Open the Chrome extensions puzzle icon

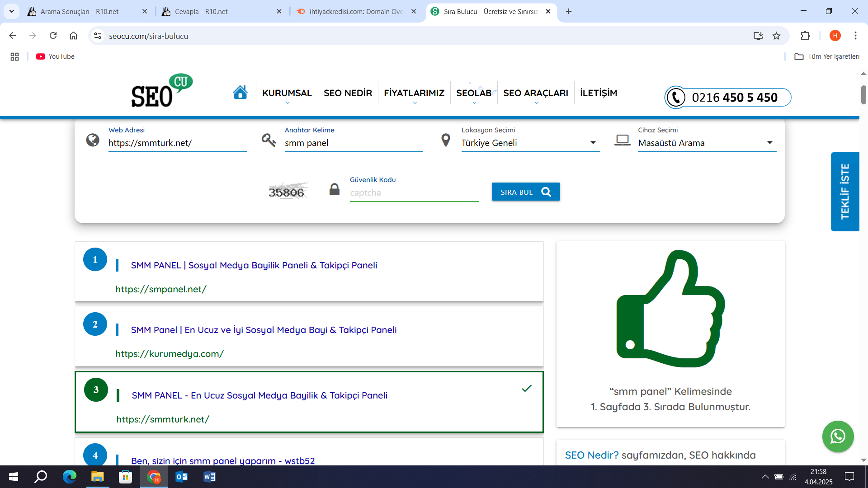click(x=805, y=36)
